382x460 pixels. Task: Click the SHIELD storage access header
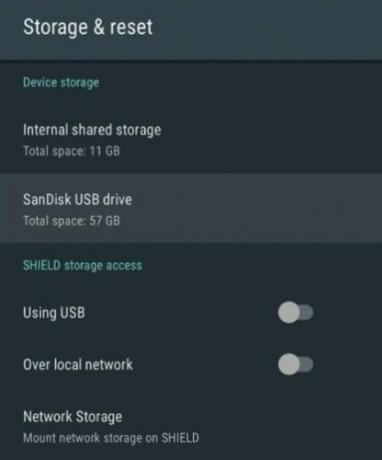coord(82,265)
